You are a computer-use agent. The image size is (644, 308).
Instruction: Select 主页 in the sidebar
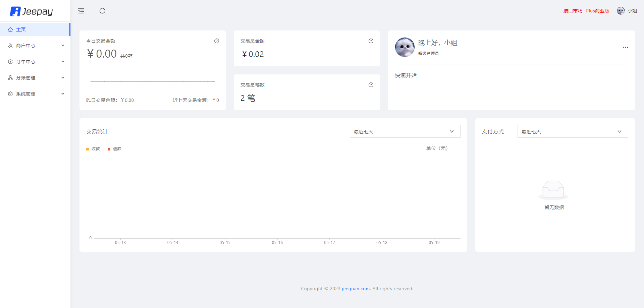(21, 29)
